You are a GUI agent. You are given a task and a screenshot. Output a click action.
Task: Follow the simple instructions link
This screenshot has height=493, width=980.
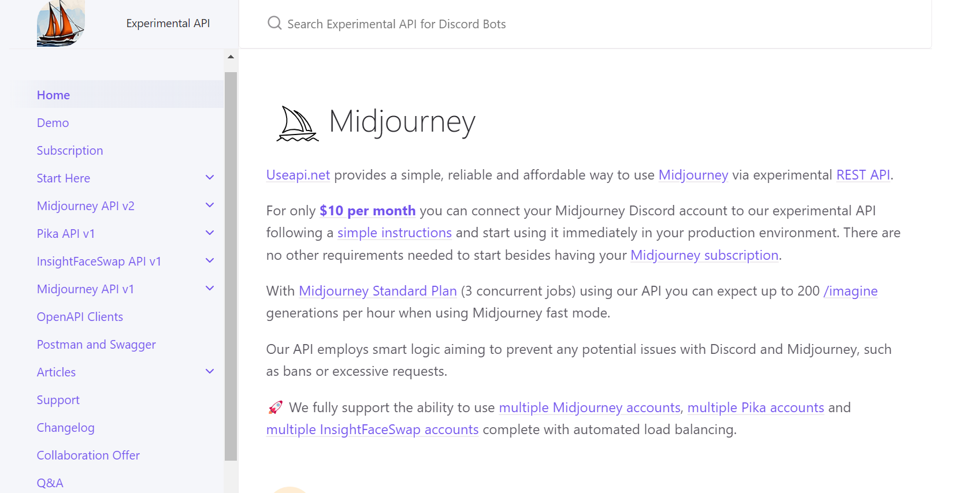pos(395,233)
